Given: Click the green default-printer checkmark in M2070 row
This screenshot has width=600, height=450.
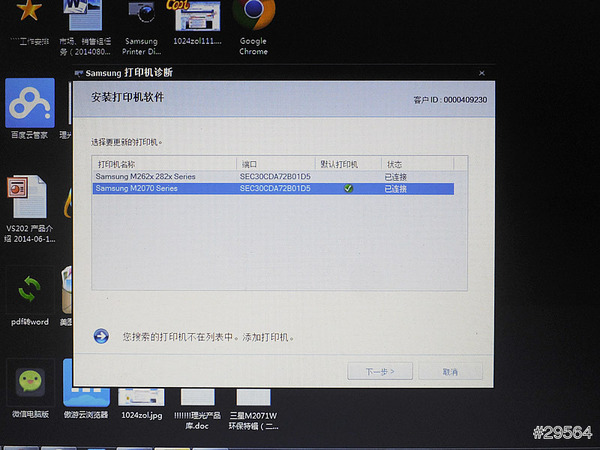Looking at the screenshot, I should 348,188.
